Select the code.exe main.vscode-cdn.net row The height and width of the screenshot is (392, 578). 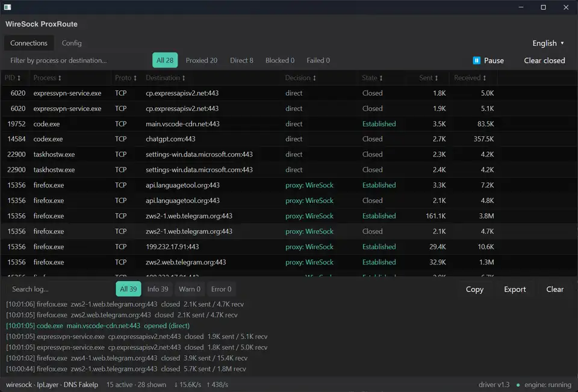(x=289, y=124)
